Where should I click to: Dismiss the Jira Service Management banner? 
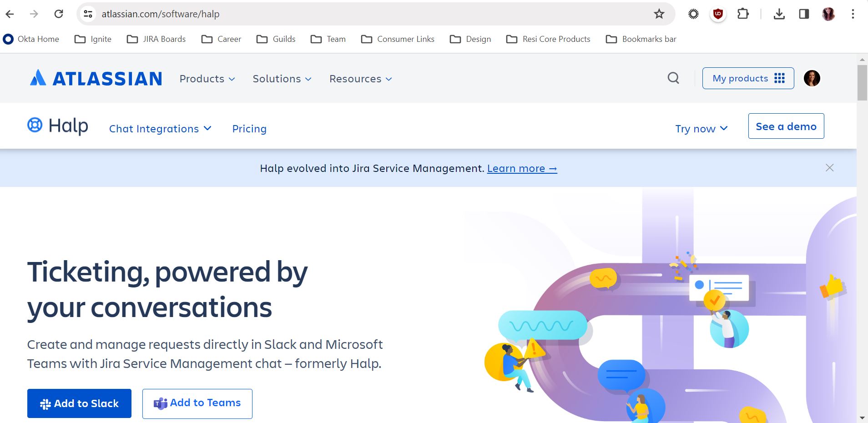pos(829,168)
